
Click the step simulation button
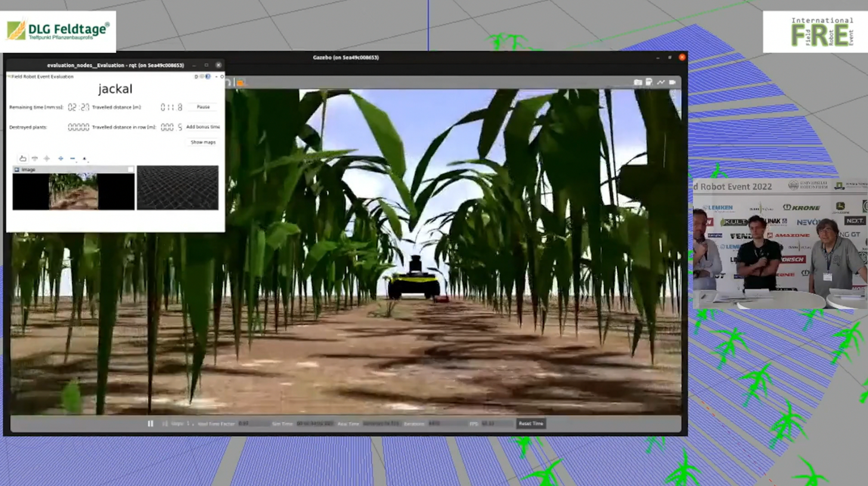165,423
